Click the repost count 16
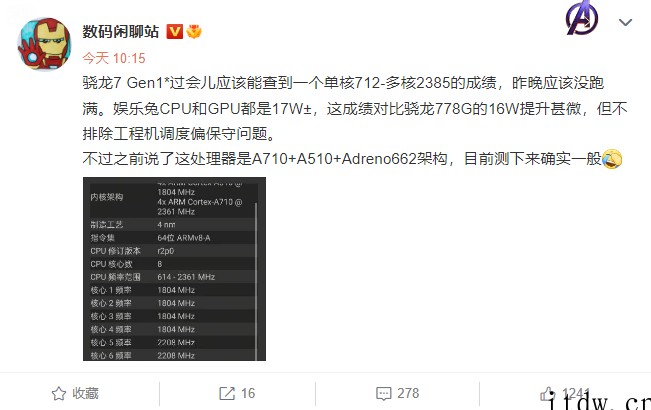Image resolution: width=651 pixels, height=410 pixels. [248, 393]
